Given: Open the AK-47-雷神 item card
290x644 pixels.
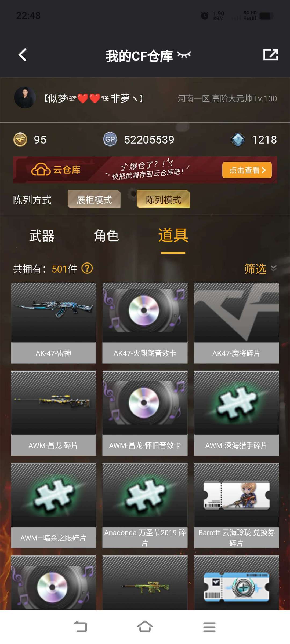Looking at the screenshot, I should click(x=53, y=323).
